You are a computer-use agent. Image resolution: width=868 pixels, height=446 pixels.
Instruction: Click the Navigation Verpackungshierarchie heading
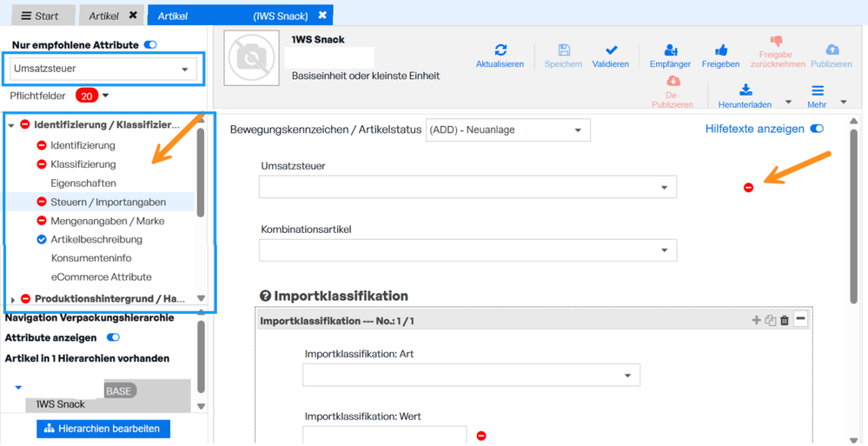tap(89, 317)
